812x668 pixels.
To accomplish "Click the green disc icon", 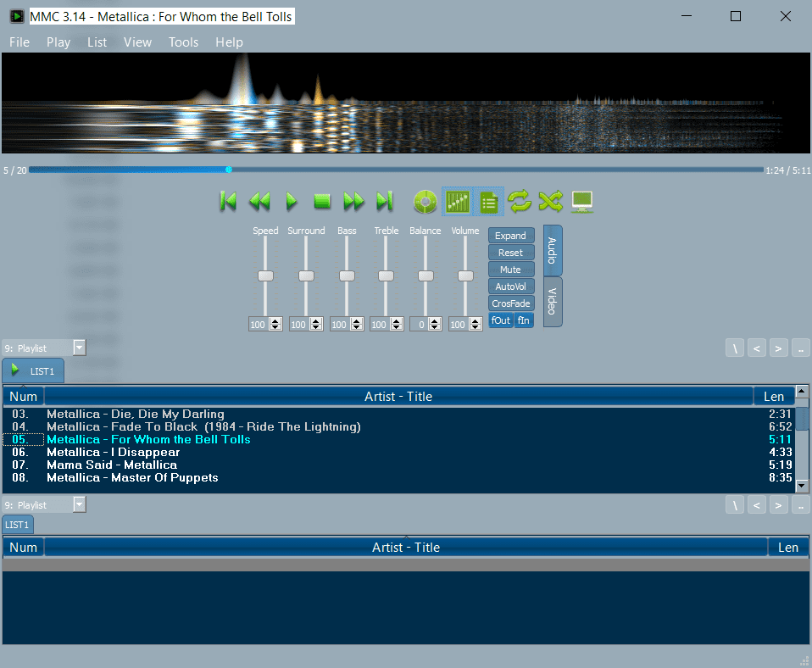I will [425, 202].
